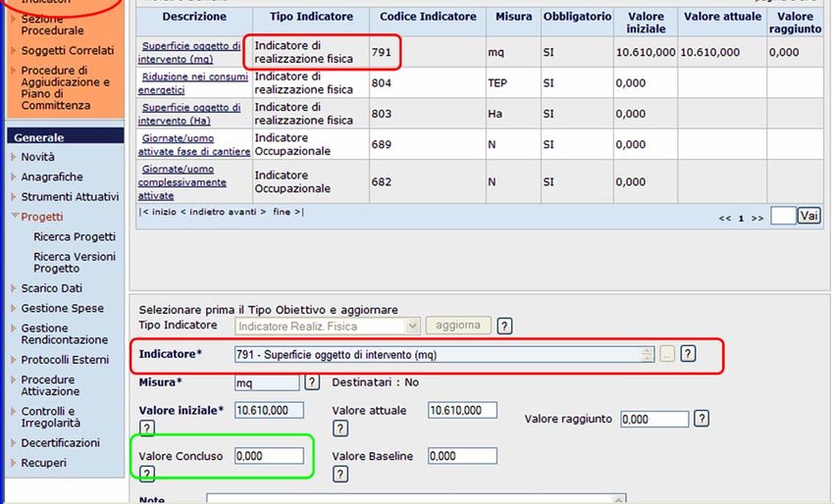The height and width of the screenshot is (504, 834).
Task: Click the Note text area
Action: tap(416, 499)
